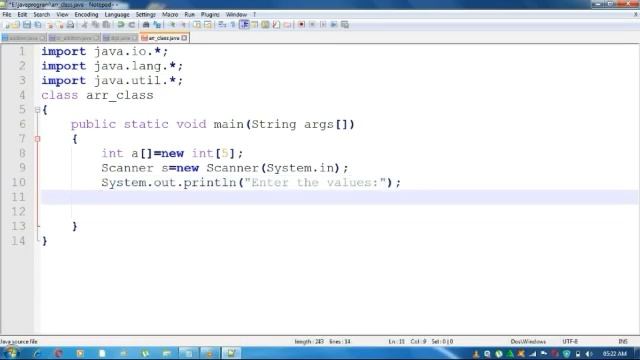Viewport: 640px width, 360px height.
Task: Click the Replace toolbar icon
Action: point(157,25)
